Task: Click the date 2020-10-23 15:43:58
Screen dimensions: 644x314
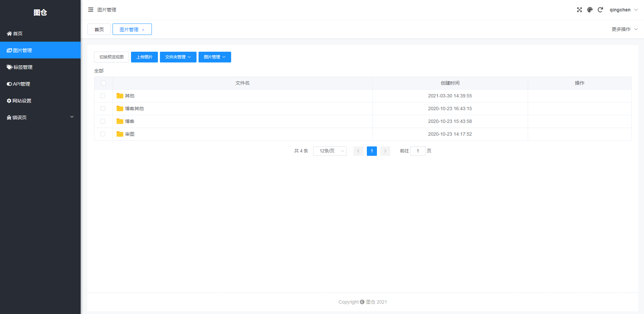Action: coord(450,121)
